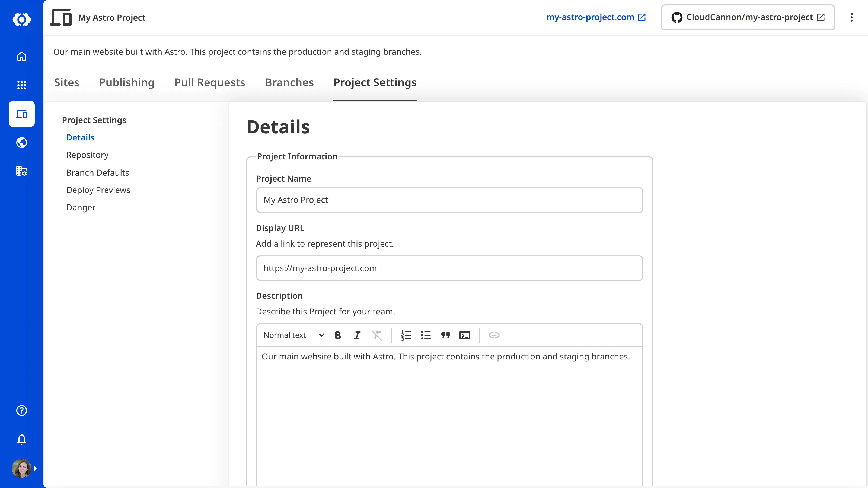Open the organization settings building icon
Image resolution: width=868 pixels, height=488 pixels.
(22, 171)
